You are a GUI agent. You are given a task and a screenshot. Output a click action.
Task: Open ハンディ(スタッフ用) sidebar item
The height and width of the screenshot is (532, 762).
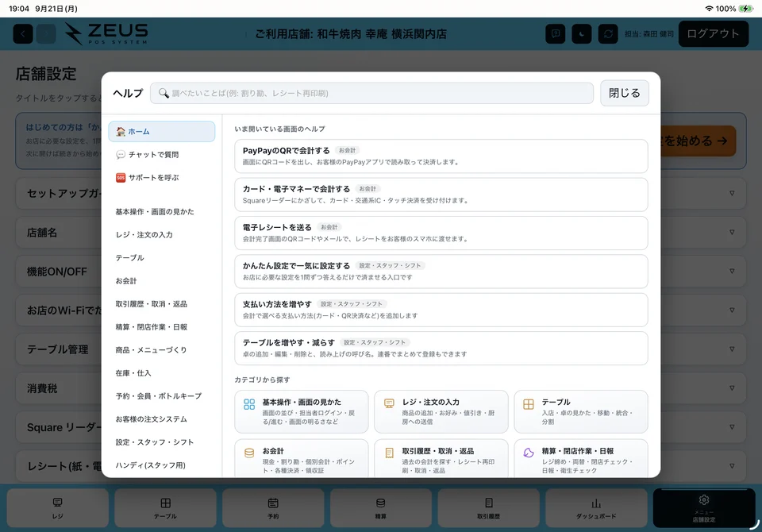(162, 465)
